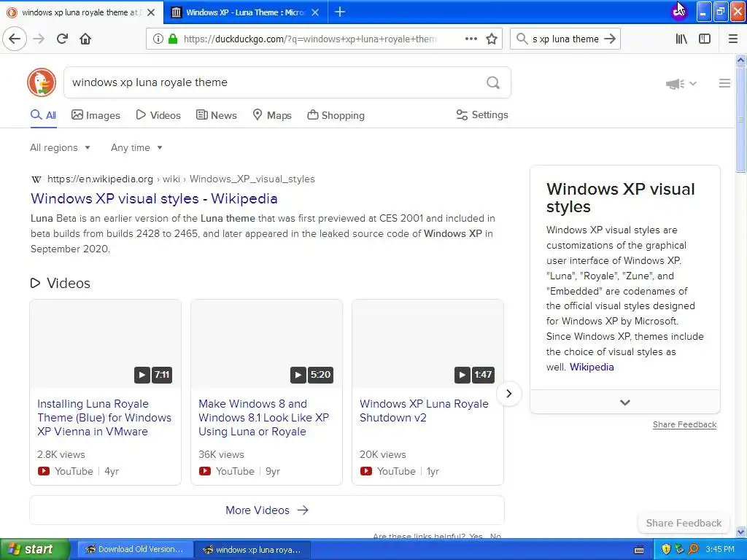Viewport: 747px width, 560px height.
Task: Switch to News results
Action: tap(216, 115)
